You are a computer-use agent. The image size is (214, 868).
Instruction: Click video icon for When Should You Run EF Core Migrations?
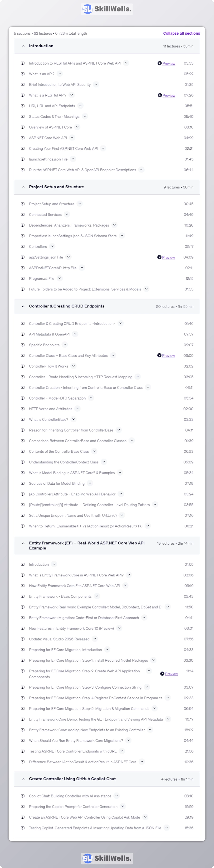point(23,741)
